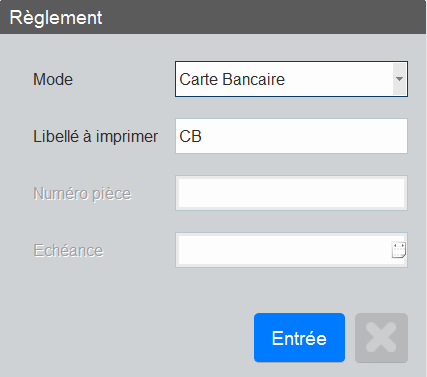
Task: Focus the Libellé à imprimer field
Action: tap(291, 136)
